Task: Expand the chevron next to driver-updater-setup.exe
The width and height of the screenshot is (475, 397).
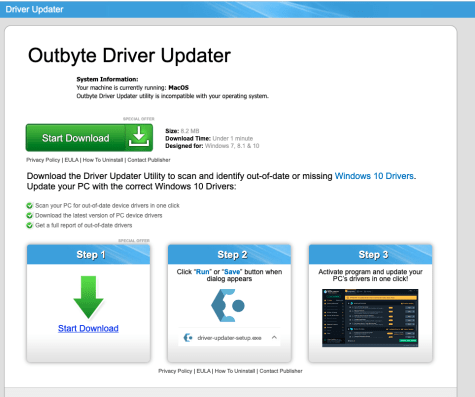Action: click(x=274, y=337)
